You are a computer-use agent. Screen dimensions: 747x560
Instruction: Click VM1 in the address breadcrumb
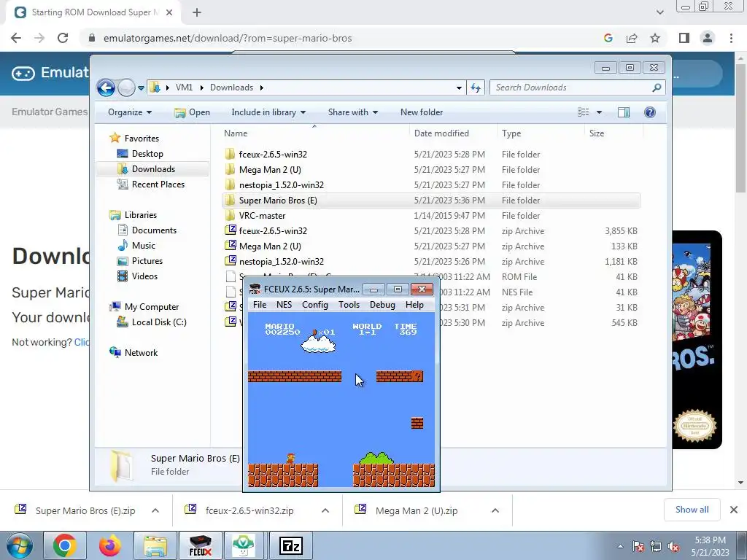[x=184, y=87]
